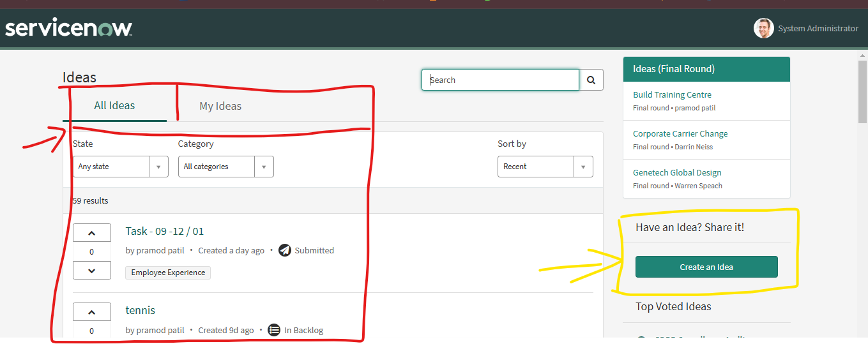The image size is (868, 344).
Task: Click the 59 results count text
Action: tap(91, 200)
